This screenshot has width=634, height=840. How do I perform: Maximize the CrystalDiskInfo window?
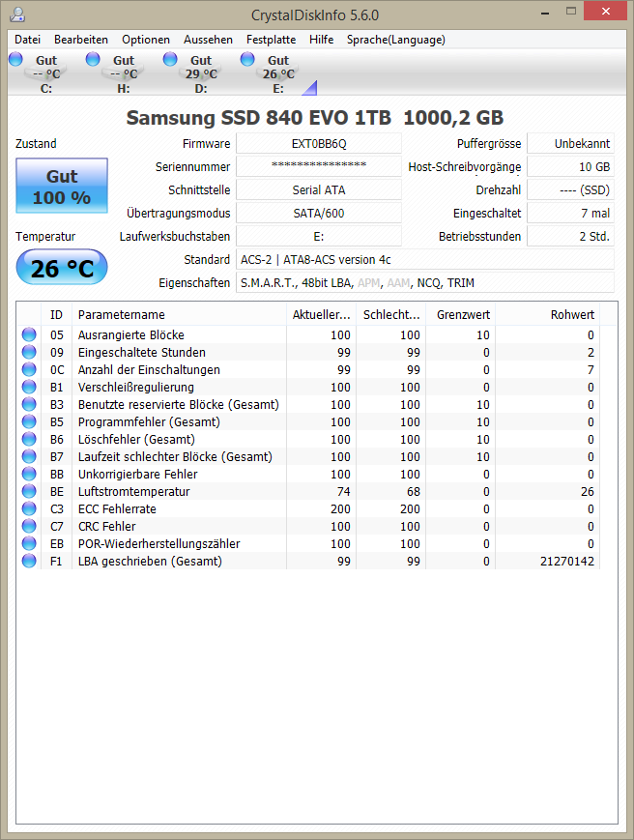pos(571,12)
